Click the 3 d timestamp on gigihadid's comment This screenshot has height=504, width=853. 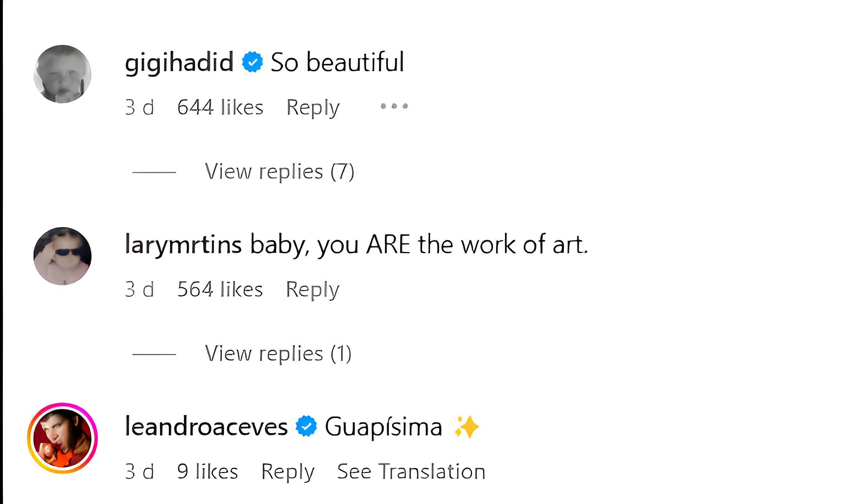[140, 107]
